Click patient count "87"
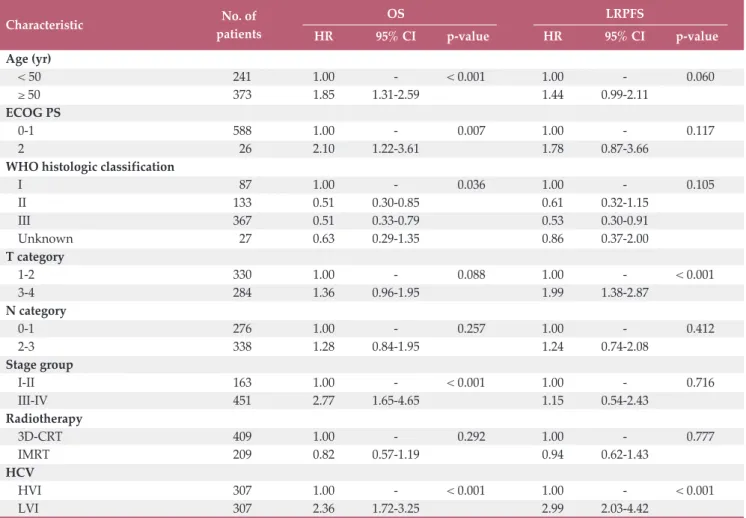746x518 pixels. (245, 185)
